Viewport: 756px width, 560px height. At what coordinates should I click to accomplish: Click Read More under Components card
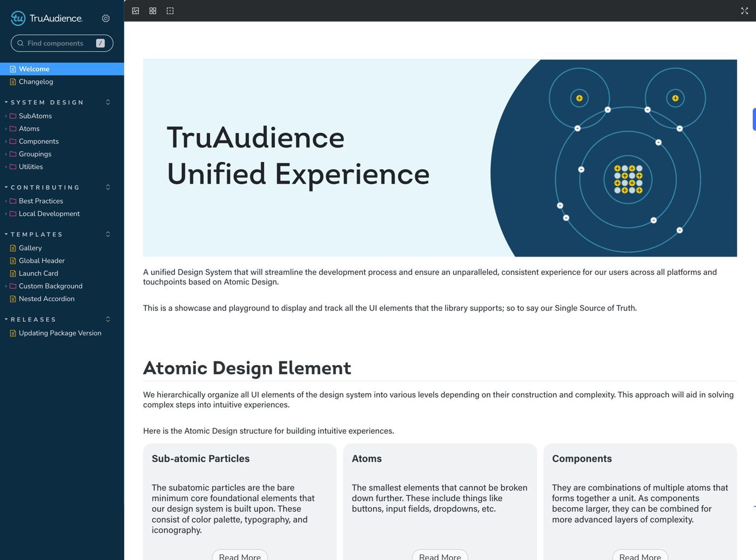coord(640,556)
